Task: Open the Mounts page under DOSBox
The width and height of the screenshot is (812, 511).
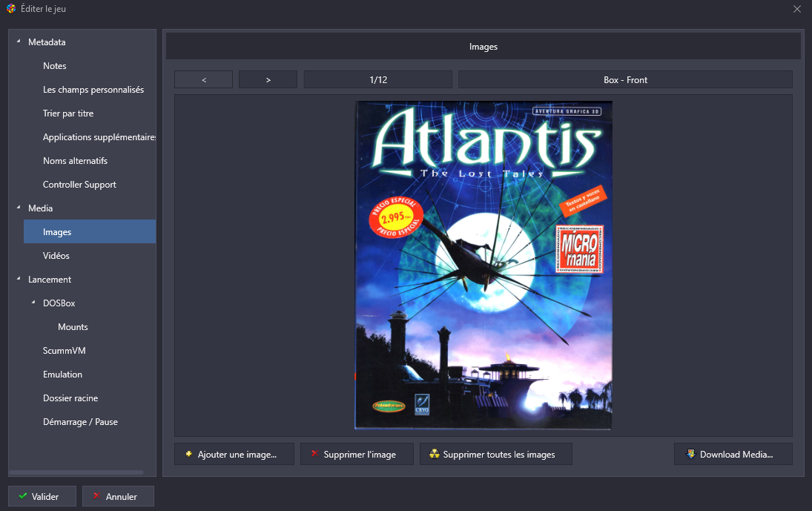Action: (x=73, y=327)
